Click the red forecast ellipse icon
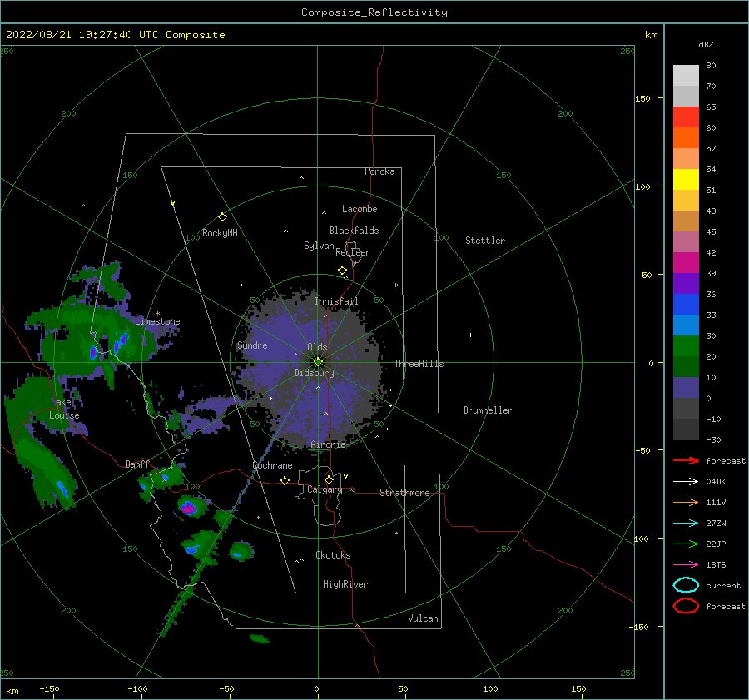 click(x=686, y=606)
